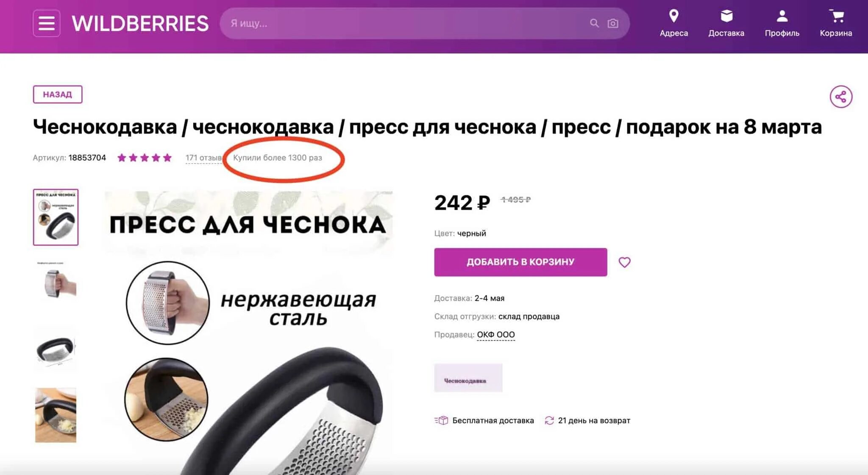
Task: Open camera photo search
Action: coord(613,23)
